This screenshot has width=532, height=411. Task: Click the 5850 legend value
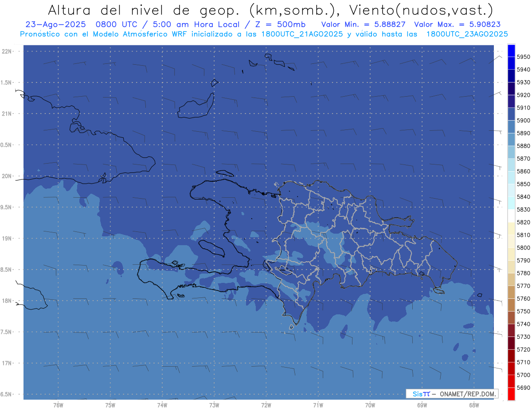523,184
